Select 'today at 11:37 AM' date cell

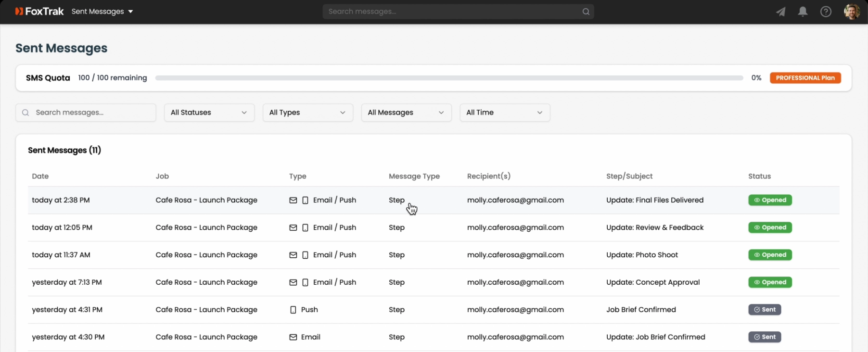point(61,255)
